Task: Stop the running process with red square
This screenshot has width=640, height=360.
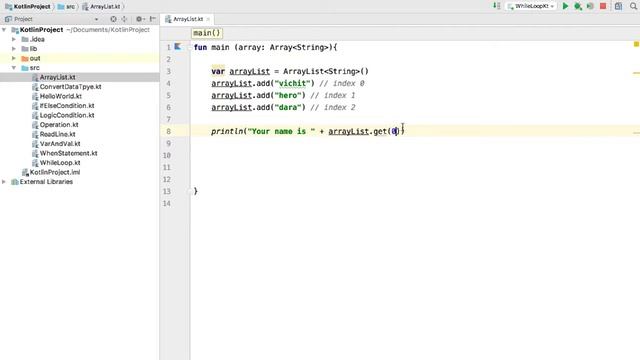Action: point(603,6)
